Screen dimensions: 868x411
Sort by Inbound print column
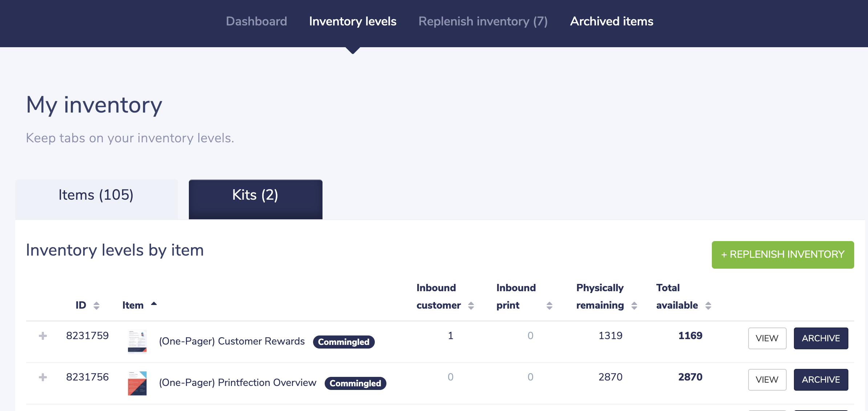coord(549,305)
